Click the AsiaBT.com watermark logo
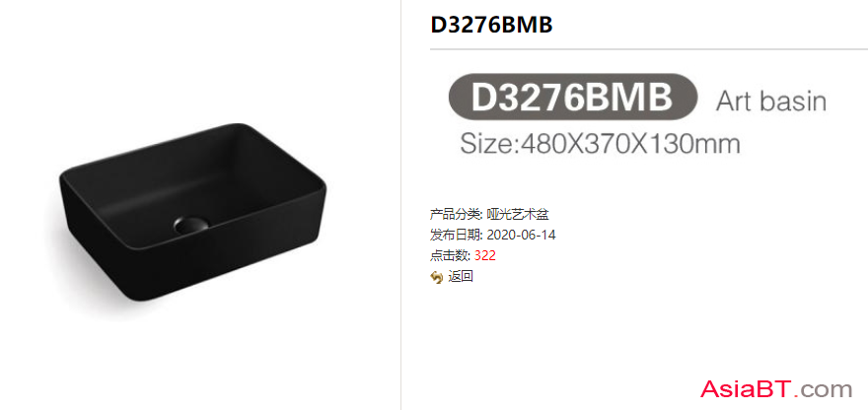 tap(776, 389)
